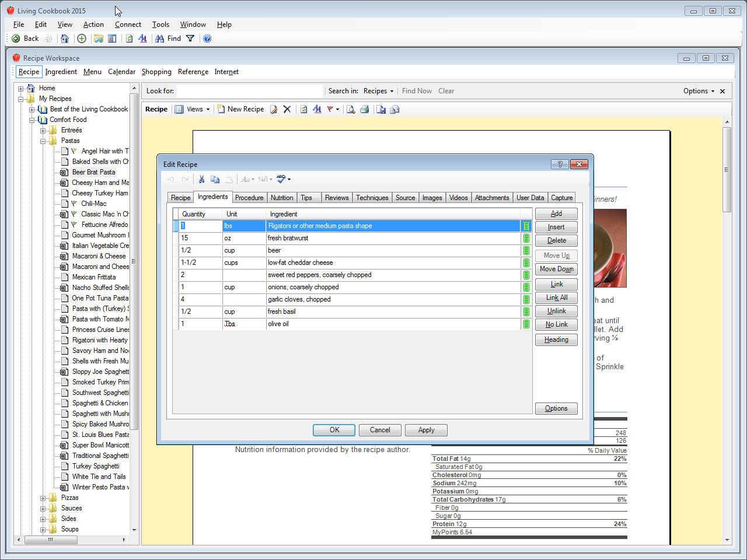Open the Tools menu
Viewport: 747px width, 560px height.
click(160, 24)
